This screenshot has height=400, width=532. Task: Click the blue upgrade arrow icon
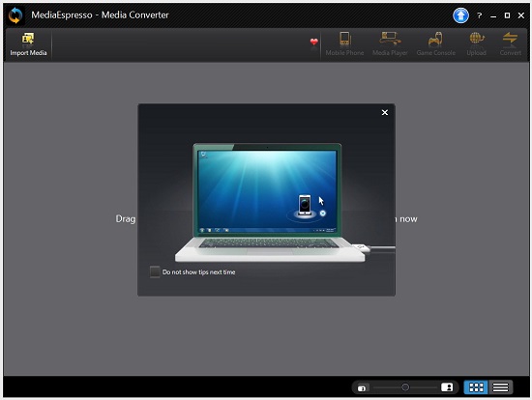[460, 15]
